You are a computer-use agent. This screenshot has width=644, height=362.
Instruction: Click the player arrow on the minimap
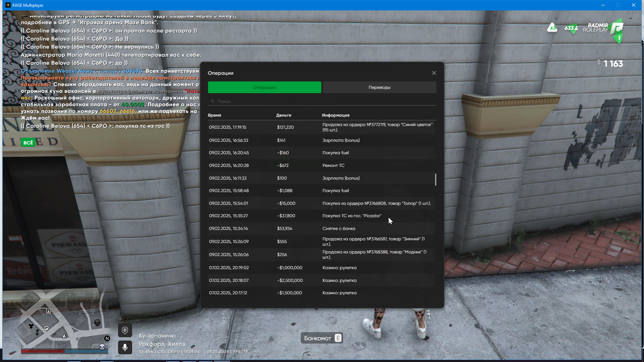point(64,335)
